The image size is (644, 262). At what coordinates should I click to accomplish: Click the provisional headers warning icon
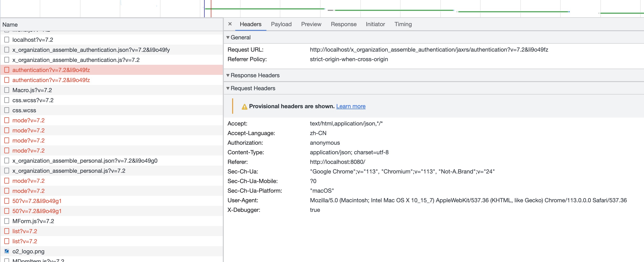point(244,107)
